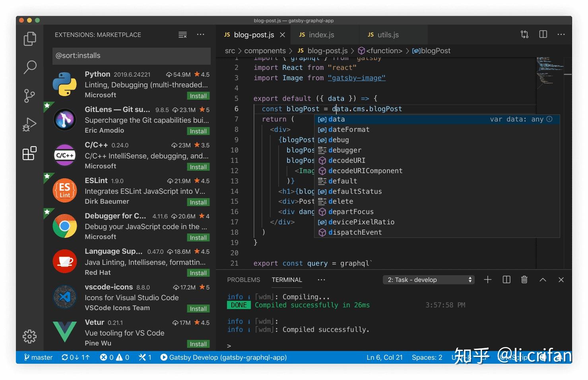Open the Search view icon
Screen dimensions: 588x380
click(x=30, y=67)
